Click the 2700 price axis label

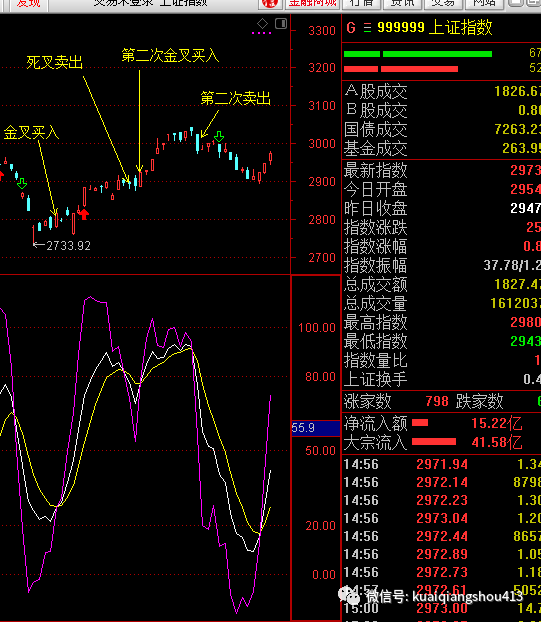[x=322, y=258]
